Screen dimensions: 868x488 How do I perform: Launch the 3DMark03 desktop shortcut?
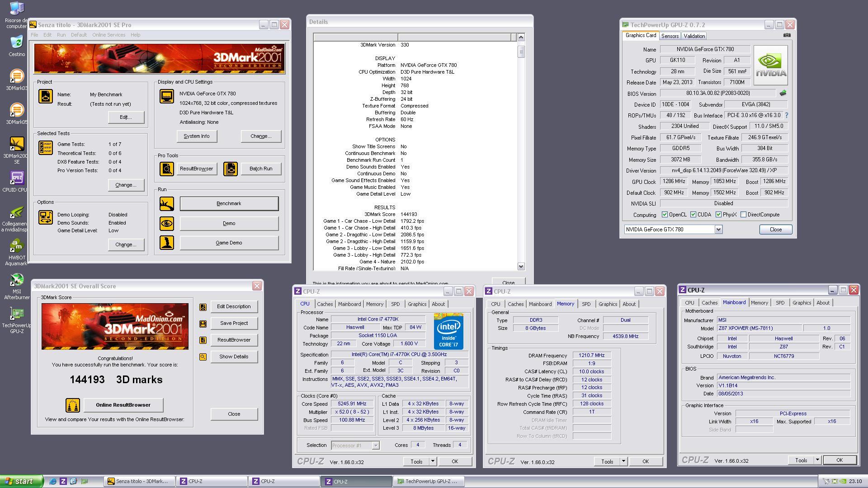tap(17, 80)
